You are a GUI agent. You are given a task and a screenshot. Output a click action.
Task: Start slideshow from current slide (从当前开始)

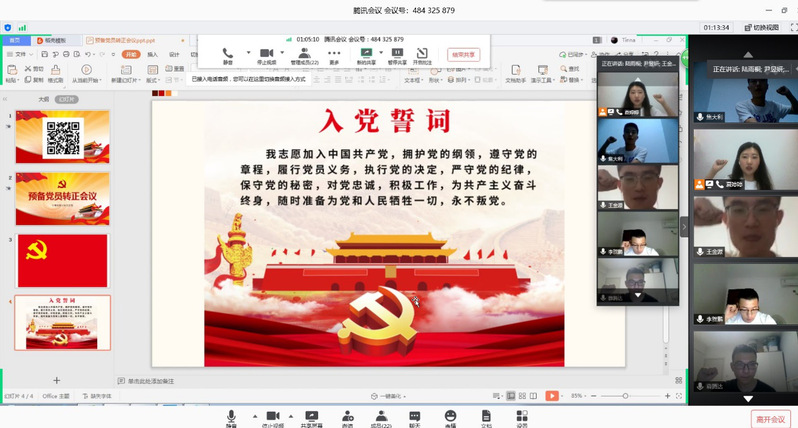86,74
